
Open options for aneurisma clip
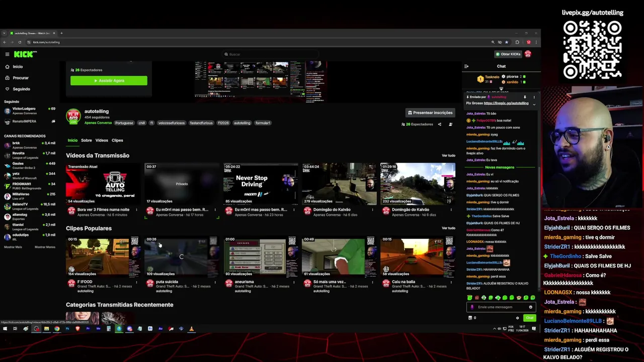(x=294, y=282)
